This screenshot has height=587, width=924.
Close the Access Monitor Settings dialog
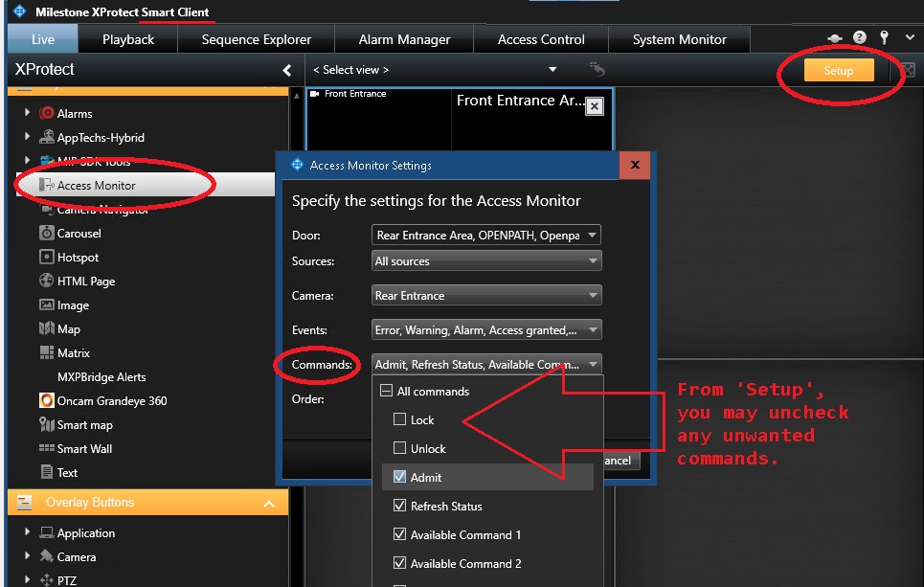pos(635,165)
